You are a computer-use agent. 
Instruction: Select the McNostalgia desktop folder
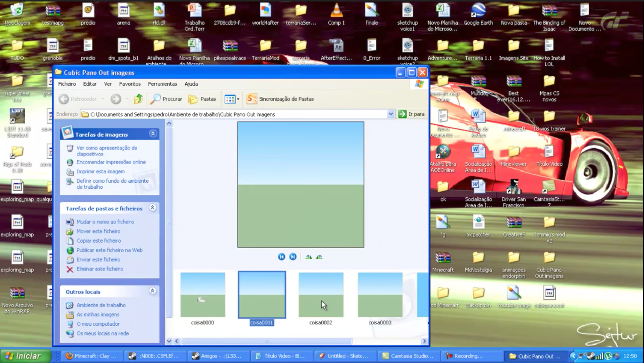coord(478,262)
